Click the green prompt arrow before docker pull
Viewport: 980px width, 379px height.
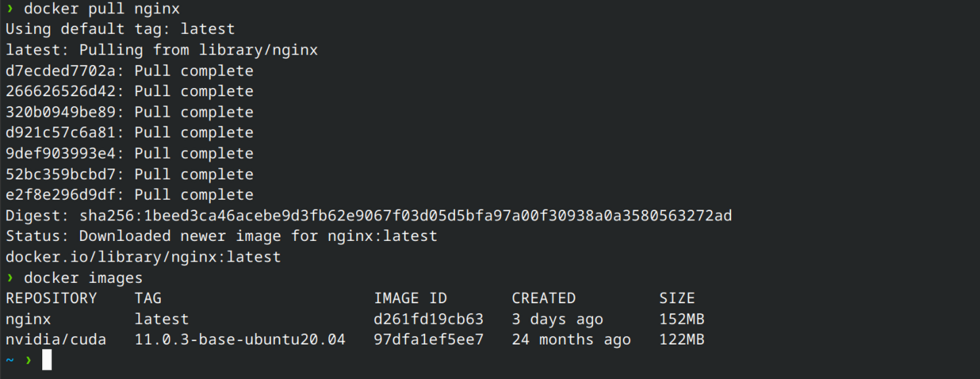coord(9,9)
